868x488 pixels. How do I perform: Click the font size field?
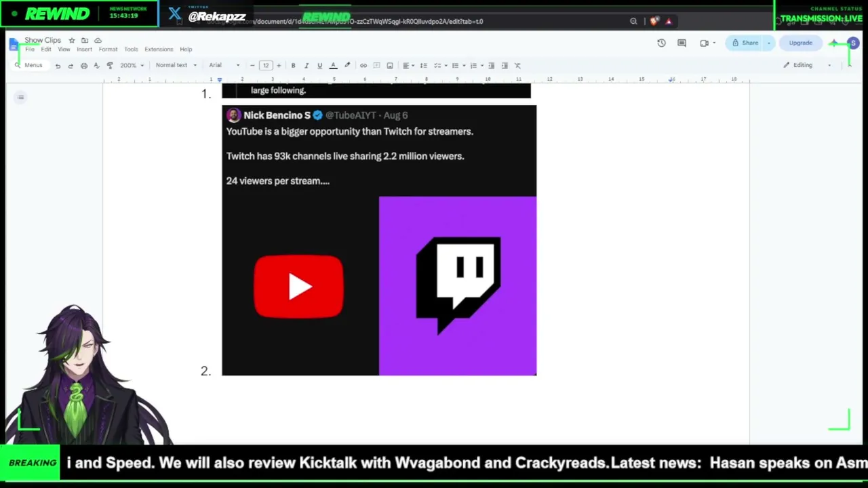click(x=266, y=66)
